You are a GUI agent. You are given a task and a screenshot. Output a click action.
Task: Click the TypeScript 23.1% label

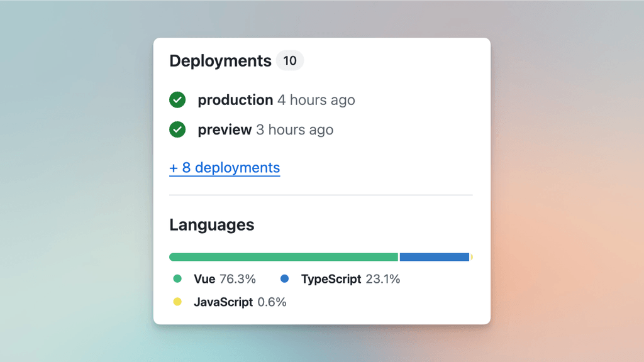click(x=351, y=278)
